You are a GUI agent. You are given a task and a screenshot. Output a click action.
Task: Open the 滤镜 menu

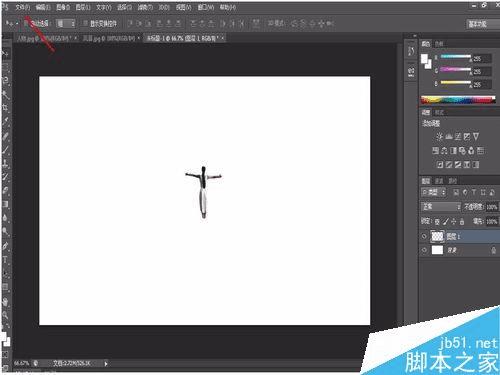(145, 7)
